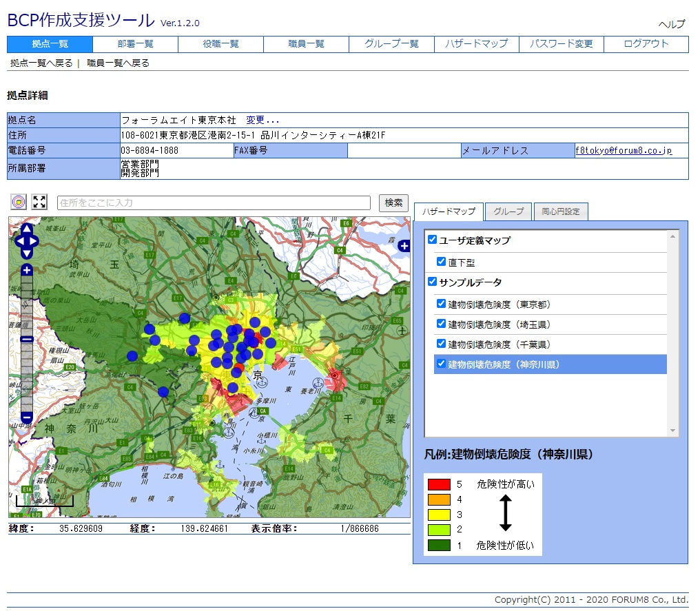Disable 建物倒壊危険度（東京都） layer

click(x=442, y=304)
